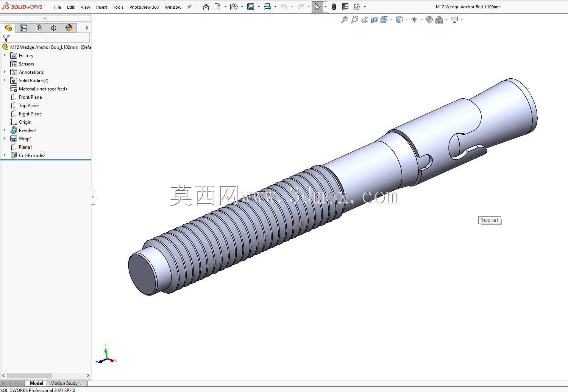Toggle Hide/Show Items eye icon
This screenshot has height=392, width=568.
(x=414, y=20)
